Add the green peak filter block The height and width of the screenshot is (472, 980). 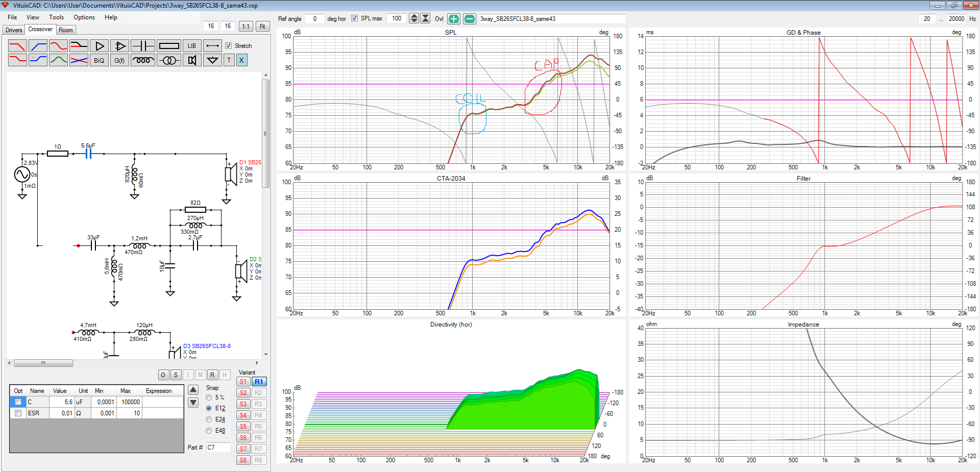tap(58, 60)
